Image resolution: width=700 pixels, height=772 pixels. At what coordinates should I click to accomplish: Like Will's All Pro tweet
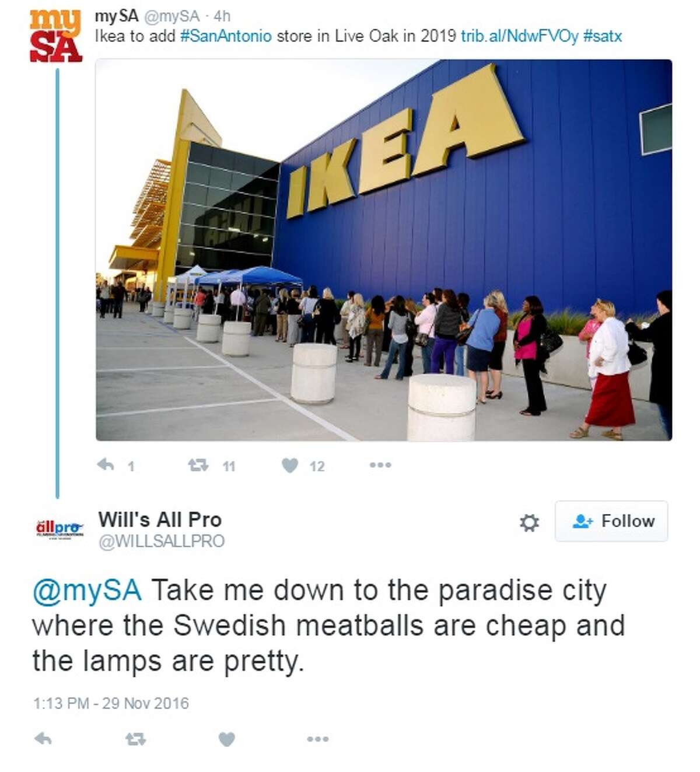[x=226, y=739]
